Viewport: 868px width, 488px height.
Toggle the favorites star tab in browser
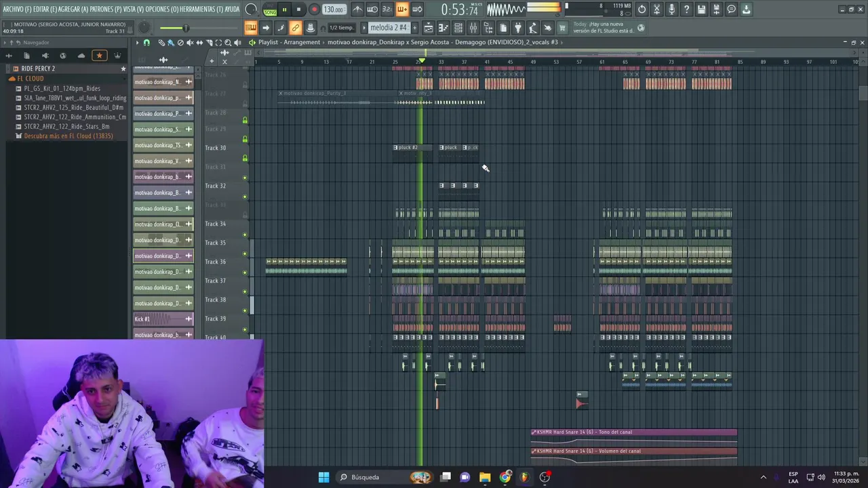[99, 56]
